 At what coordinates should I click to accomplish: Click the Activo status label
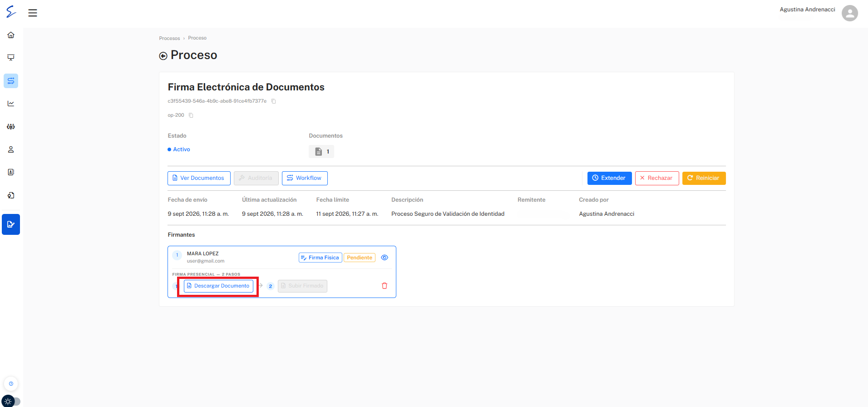click(179, 149)
